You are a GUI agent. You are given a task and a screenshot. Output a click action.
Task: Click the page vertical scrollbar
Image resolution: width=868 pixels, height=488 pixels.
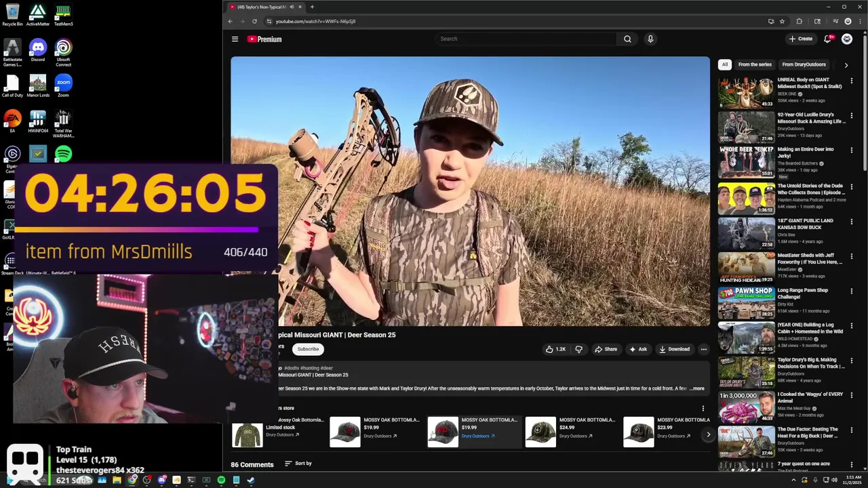(865, 102)
